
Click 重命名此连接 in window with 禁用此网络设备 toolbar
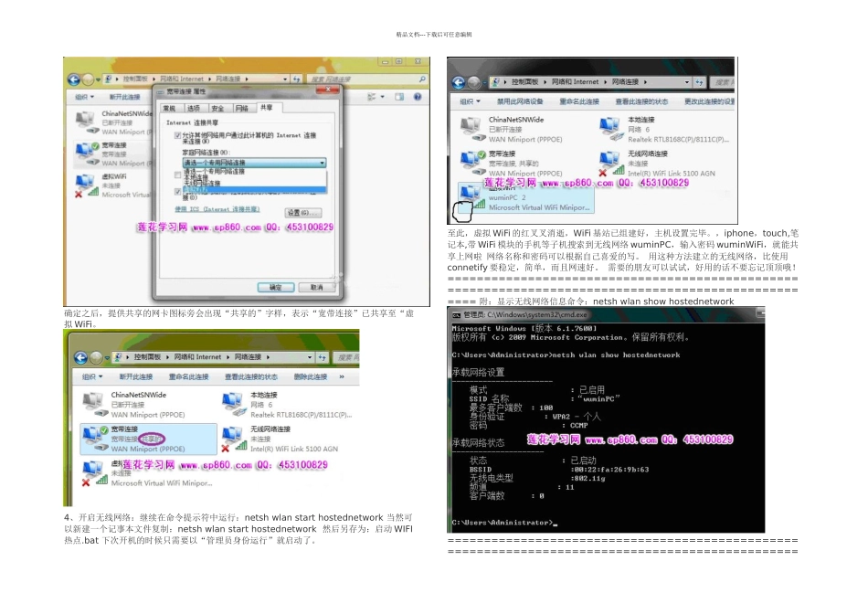point(579,101)
